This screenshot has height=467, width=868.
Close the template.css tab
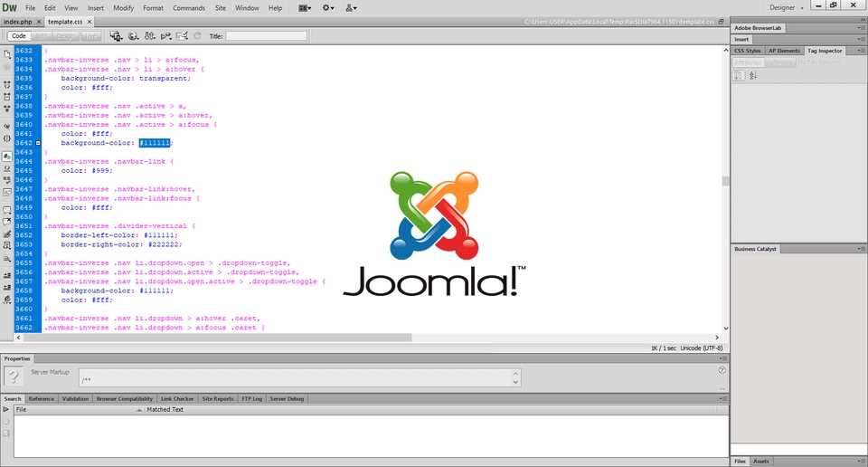(90, 22)
